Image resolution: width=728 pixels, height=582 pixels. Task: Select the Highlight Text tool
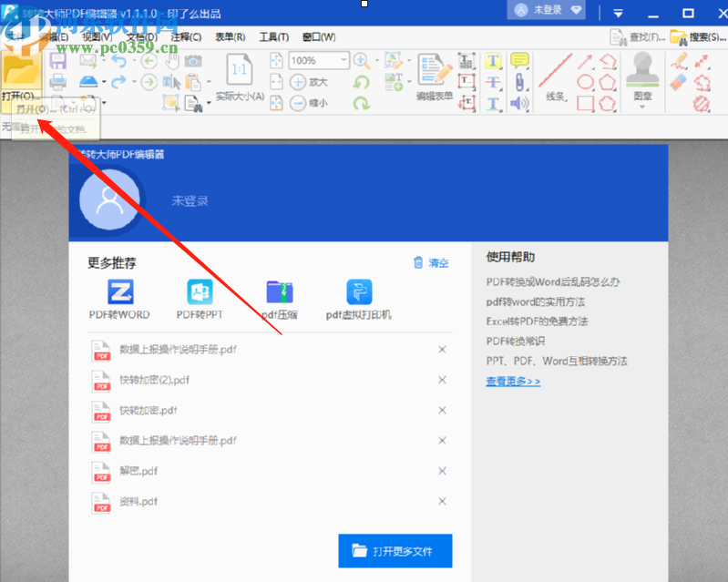pos(493,61)
